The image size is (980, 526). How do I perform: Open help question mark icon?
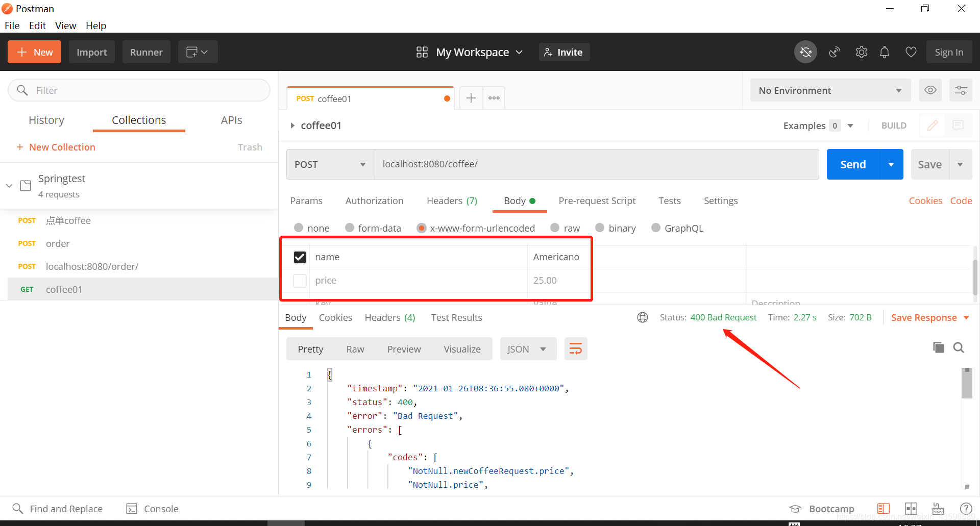point(966,509)
